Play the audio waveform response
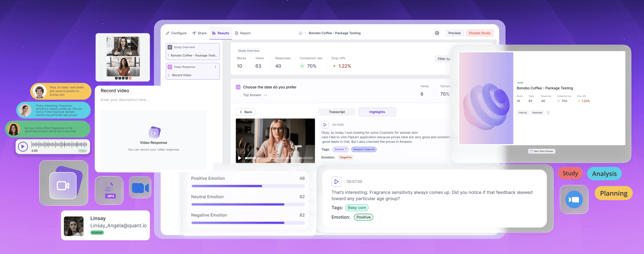This screenshot has height=254, width=644. click(x=23, y=147)
